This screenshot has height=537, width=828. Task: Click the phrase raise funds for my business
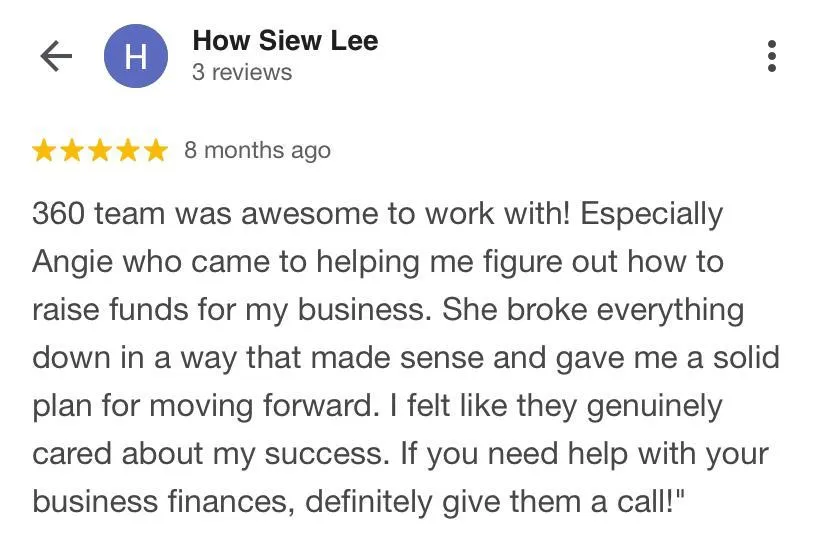point(229,310)
